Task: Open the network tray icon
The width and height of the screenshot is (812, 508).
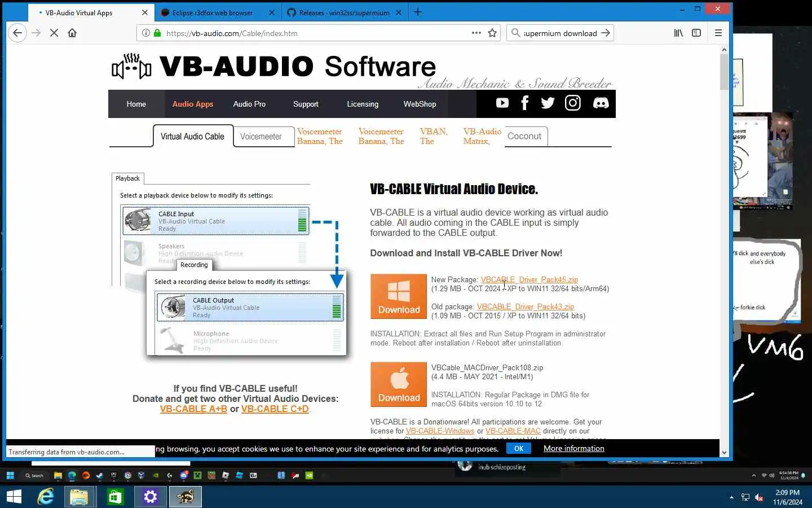Action: click(x=745, y=497)
